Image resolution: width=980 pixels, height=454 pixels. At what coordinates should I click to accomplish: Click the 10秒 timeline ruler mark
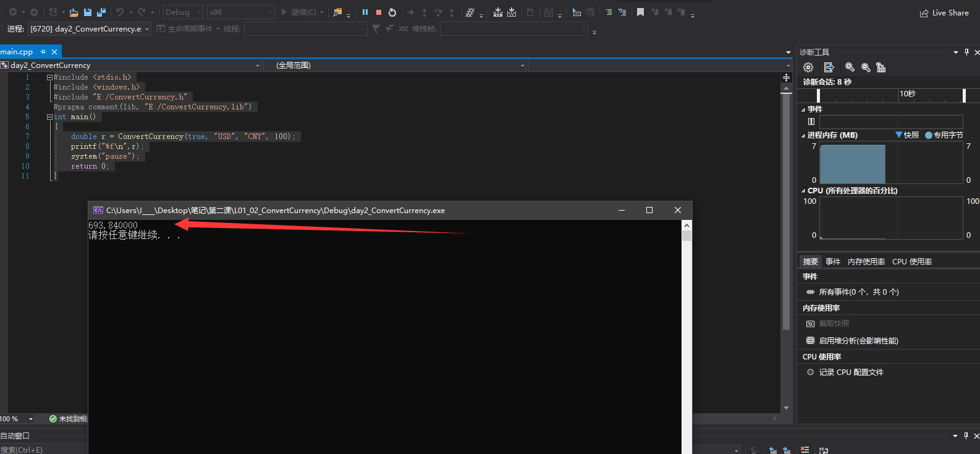(x=907, y=94)
